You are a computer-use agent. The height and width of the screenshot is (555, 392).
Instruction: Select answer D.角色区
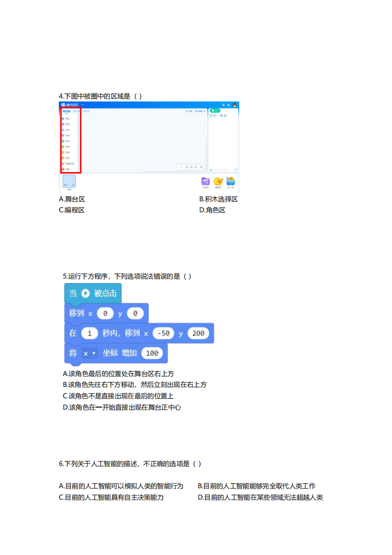click(x=212, y=210)
